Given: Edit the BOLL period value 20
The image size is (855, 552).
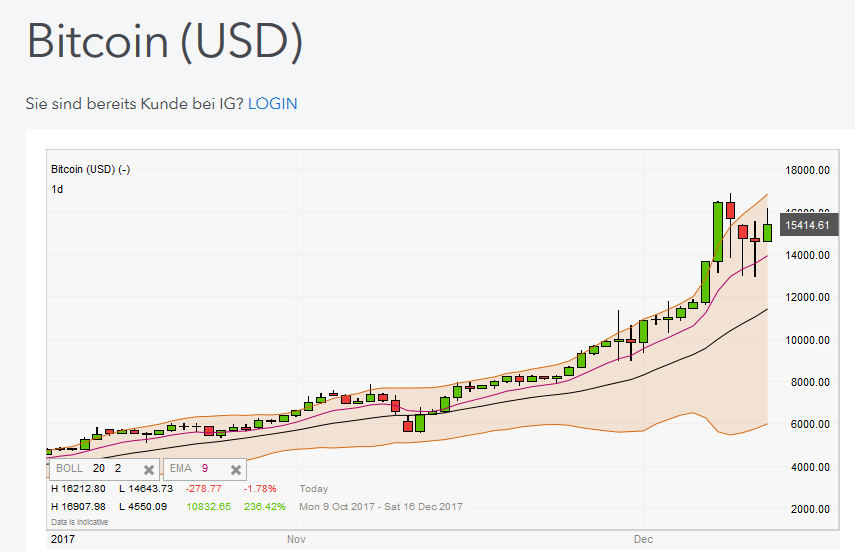Looking at the screenshot, I should 99,469.
